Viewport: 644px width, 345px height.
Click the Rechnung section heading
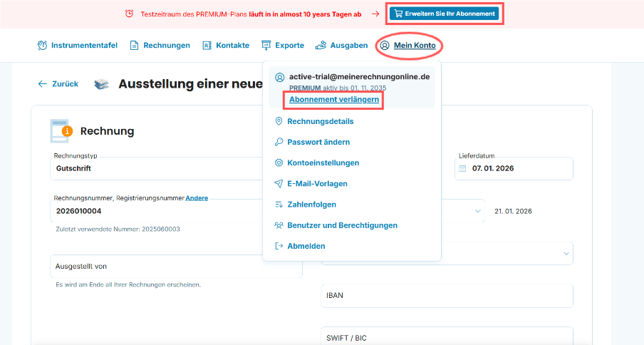pyautogui.click(x=107, y=131)
